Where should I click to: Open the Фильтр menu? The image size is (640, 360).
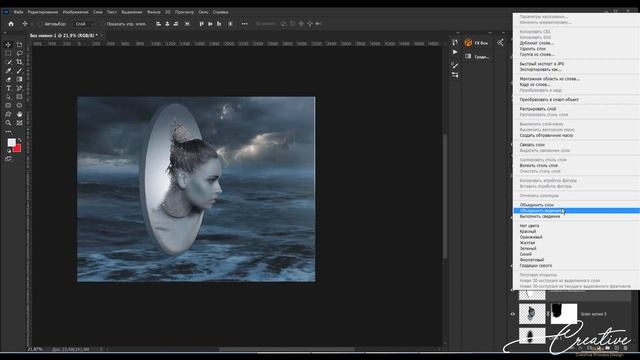(x=154, y=12)
